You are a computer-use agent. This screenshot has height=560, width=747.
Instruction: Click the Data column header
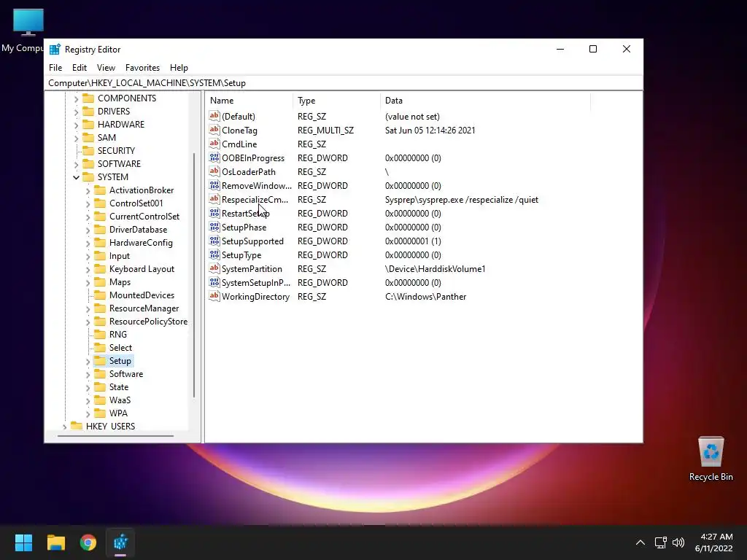(x=485, y=101)
